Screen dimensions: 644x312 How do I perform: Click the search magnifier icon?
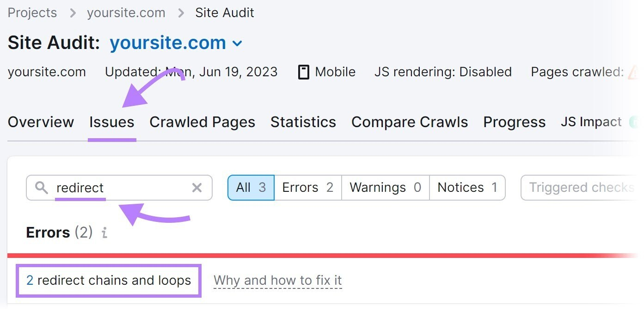pyautogui.click(x=42, y=187)
